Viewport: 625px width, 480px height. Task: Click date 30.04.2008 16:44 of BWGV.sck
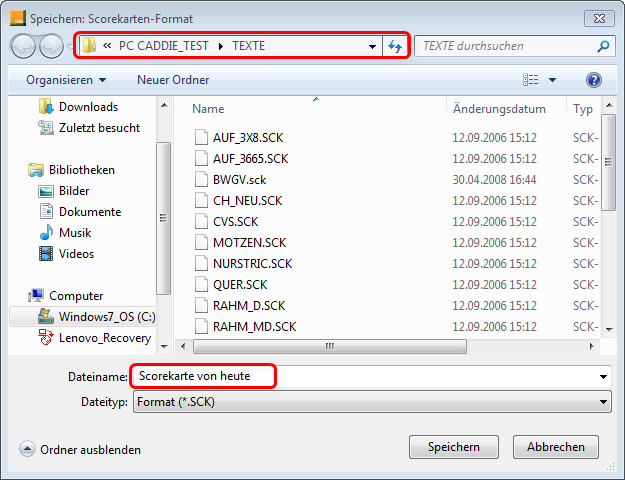point(494,180)
